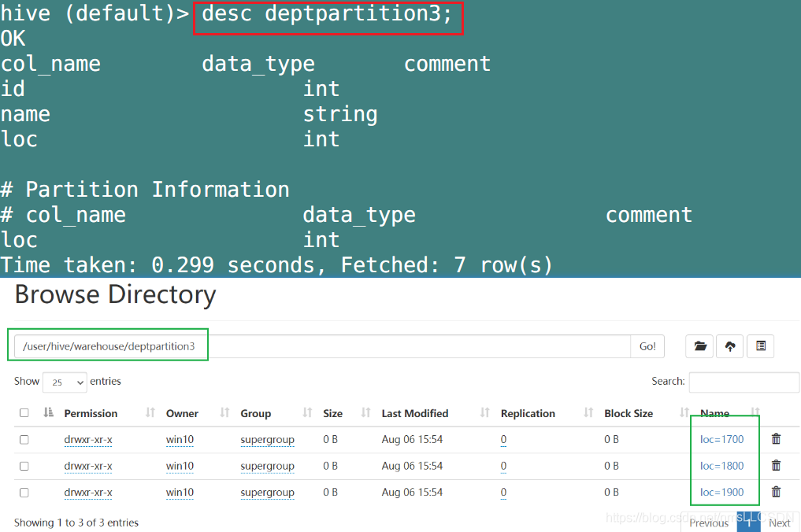Viewport: 801px width, 532px height.
Task: Click the 'desc deptpartition3;' command text in terminal
Action: 327,14
